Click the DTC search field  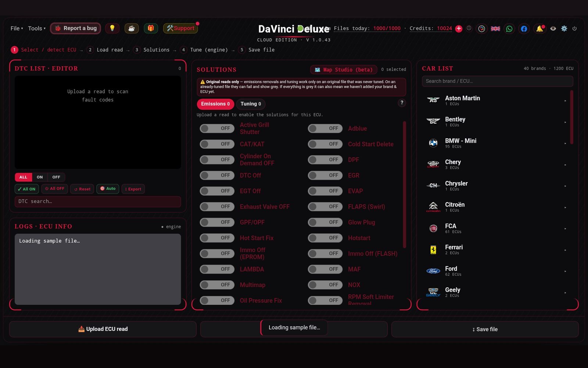(x=98, y=201)
